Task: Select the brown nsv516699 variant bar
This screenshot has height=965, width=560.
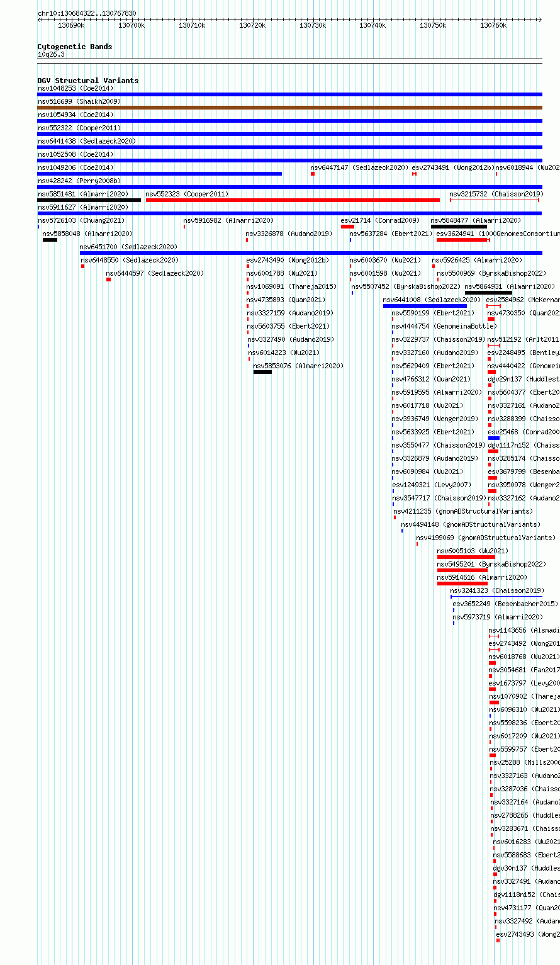Action: tap(289, 108)
